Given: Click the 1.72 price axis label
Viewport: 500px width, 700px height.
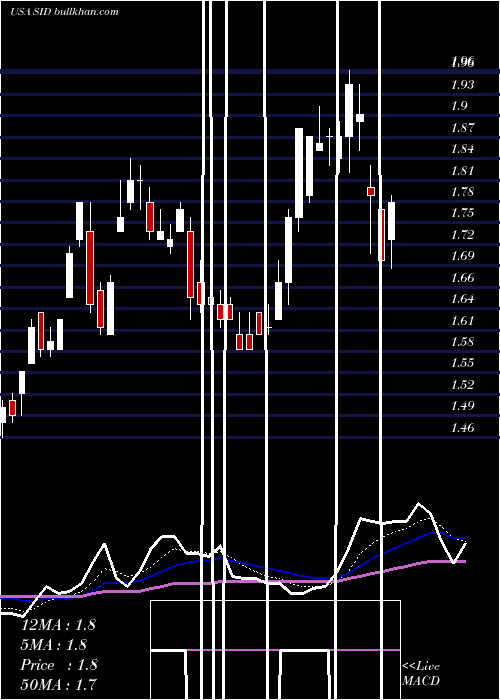Looking at the screenshot, I should click(462, 234).
